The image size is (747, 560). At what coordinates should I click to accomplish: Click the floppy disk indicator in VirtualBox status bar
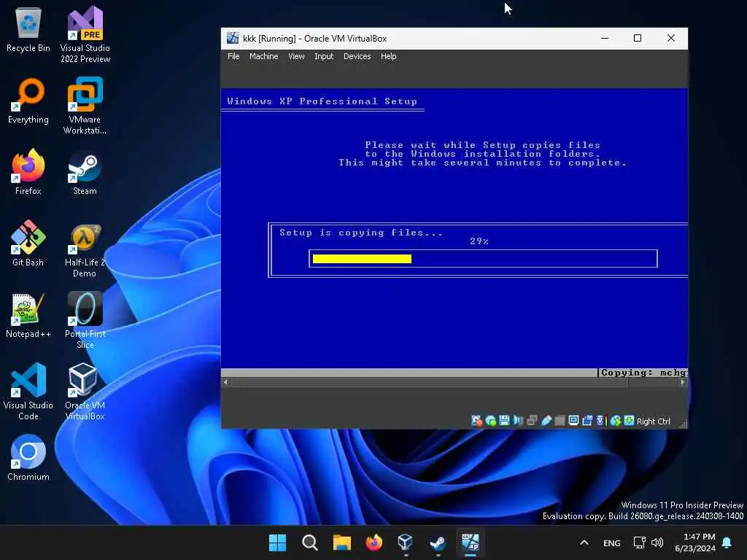click(x=504, y=421)
